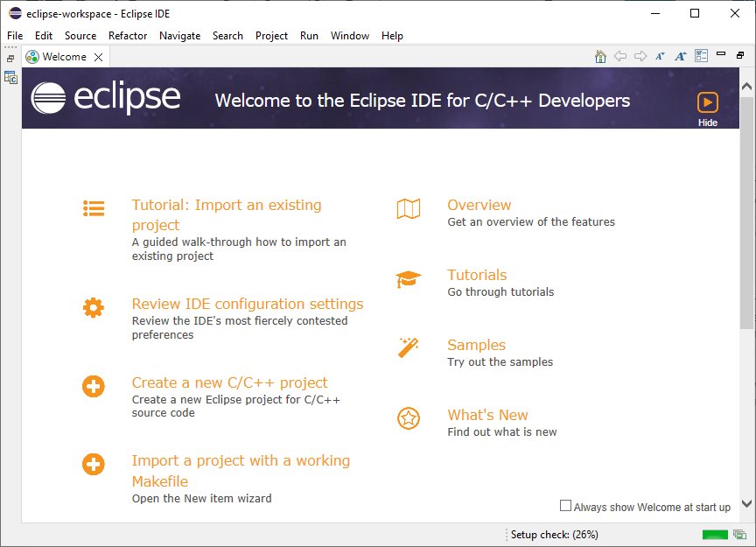Open the C/C++ perspective icon in sidebar
The image size is (756, 547).
[11, 77]
